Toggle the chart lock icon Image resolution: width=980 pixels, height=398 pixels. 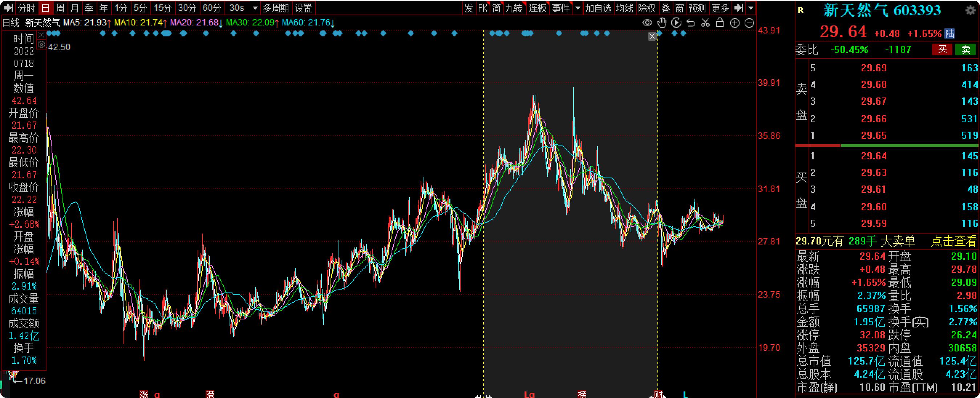coord(720,23)
